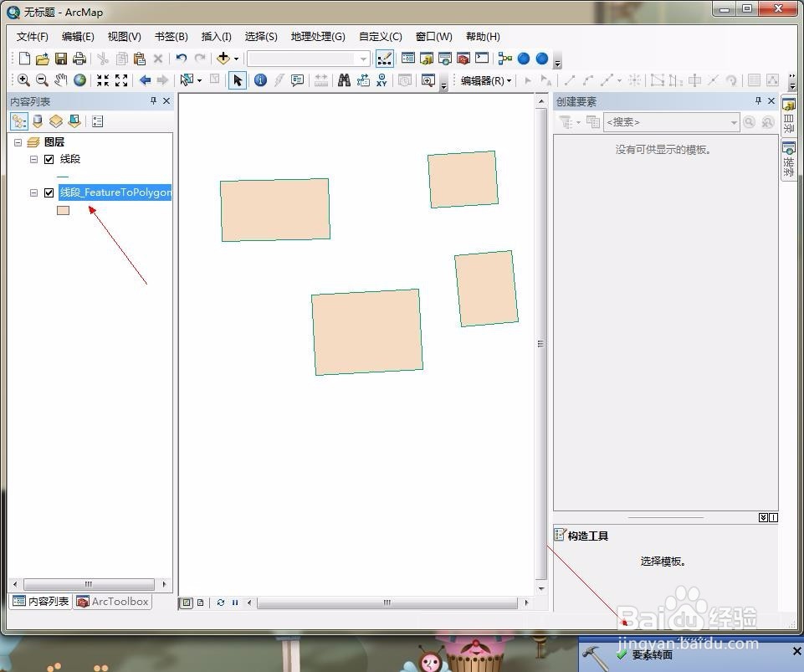Viewport: 804px width, 672px height.
Task: Open the map scale dropdown
Action: point(364,59)
